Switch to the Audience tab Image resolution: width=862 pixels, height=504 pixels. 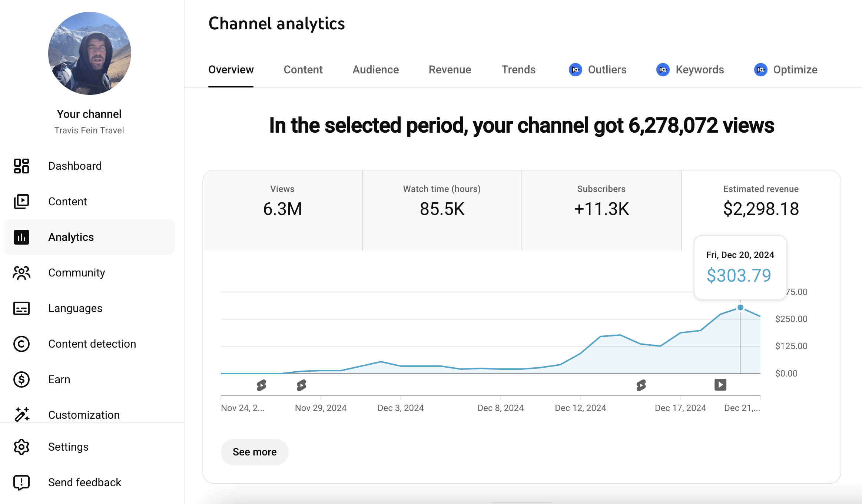(x=376, y=70)
